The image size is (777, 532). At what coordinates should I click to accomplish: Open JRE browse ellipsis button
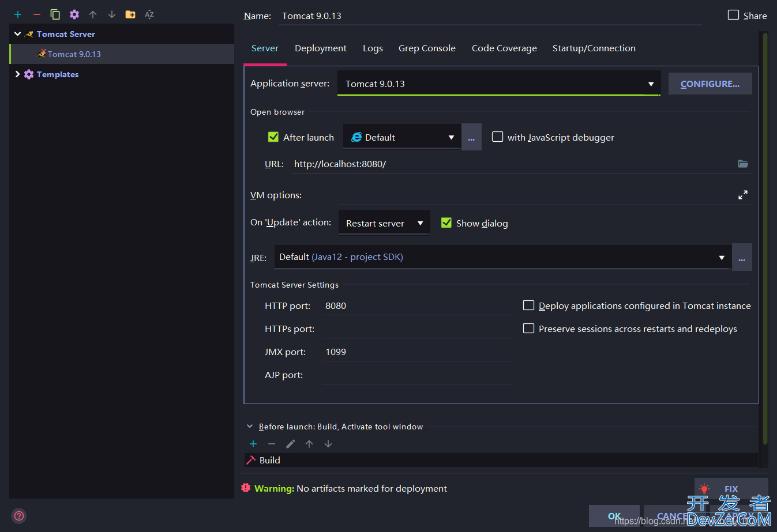[x=742, y=257]
